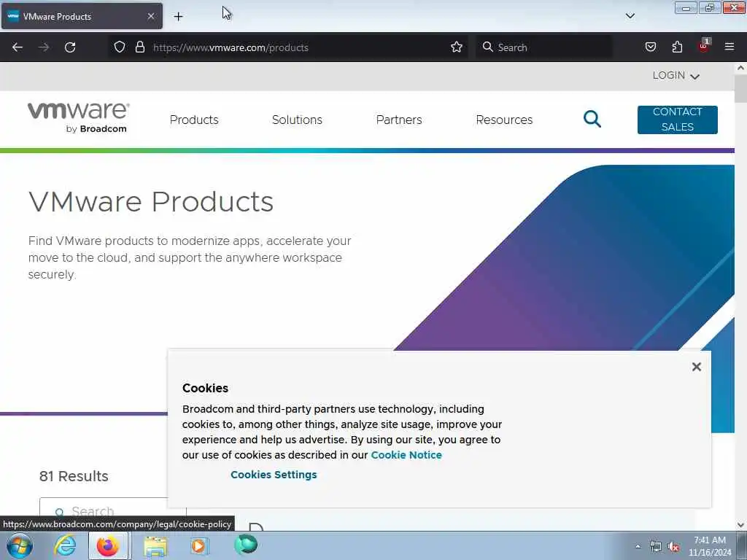747x560 pixels.
Task: Open Cookies Settings link
Action: [x=274, y=475]
